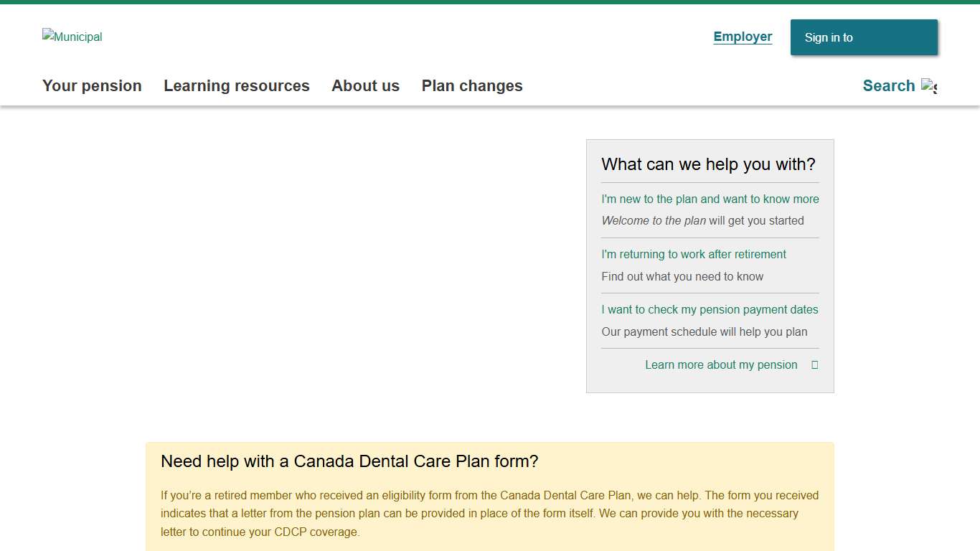
Task: Click the search magnifier icon
Action: tap(929, 86)
